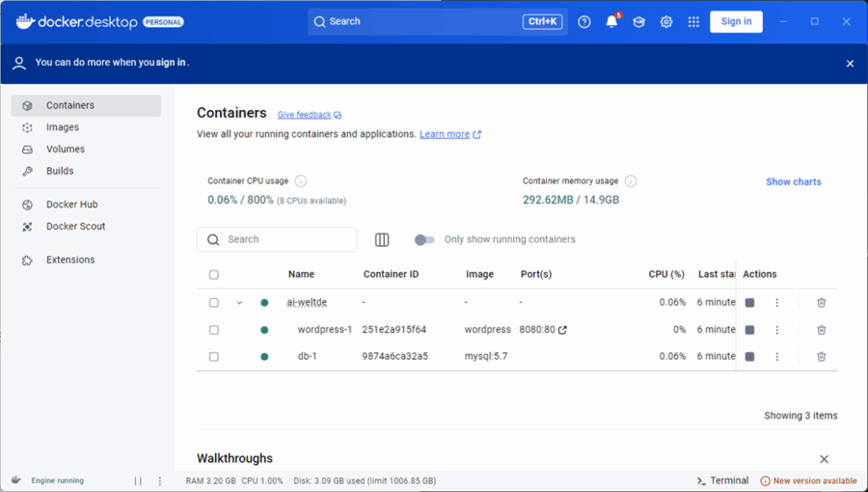The height and width of the screenshot is (492, 868).
Task: Dismiss the sign-in banner
Action: [x=851, y=64]
